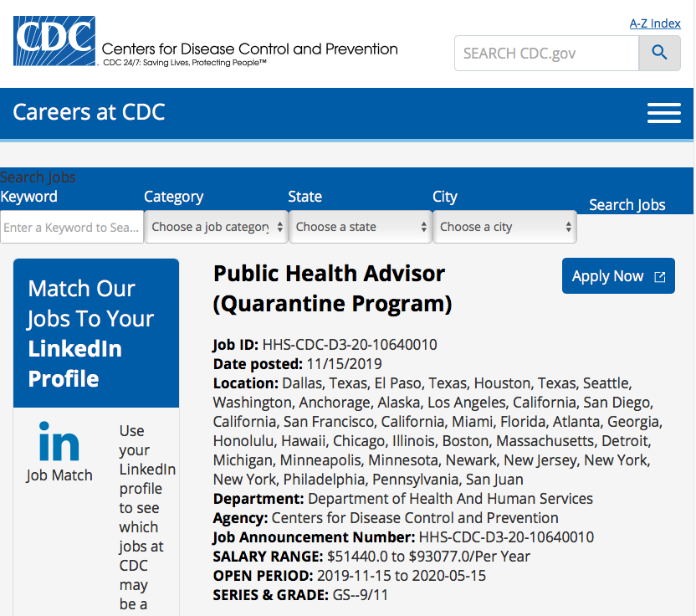Click the LinkedIn Job Match icon
The width and height of the screenshot is (696, 616).
tap(59, 442)
